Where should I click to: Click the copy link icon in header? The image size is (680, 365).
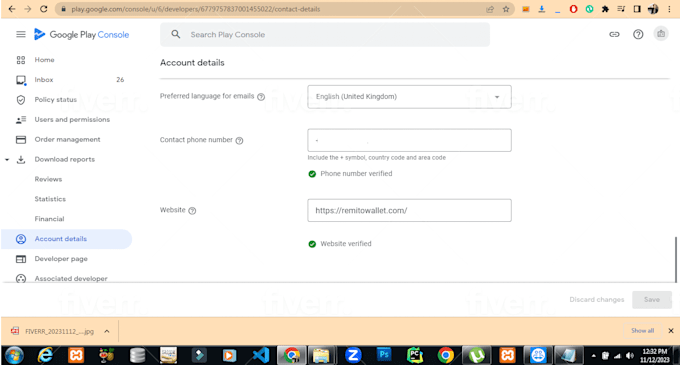coord(614,34)
